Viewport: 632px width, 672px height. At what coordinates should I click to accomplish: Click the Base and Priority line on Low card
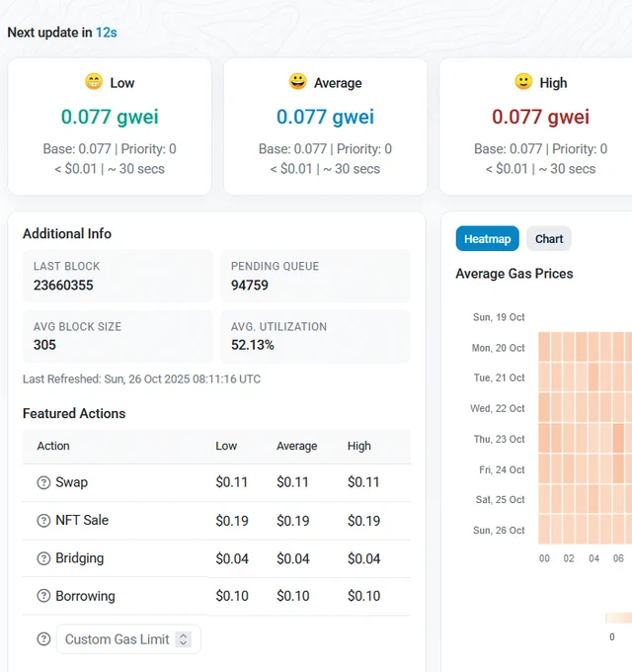point(110,148)
